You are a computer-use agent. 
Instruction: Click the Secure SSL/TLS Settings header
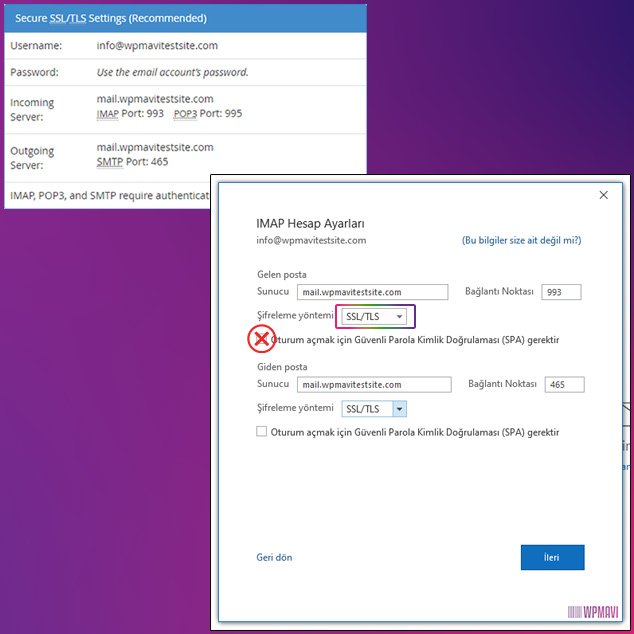[x=185, y=18]
